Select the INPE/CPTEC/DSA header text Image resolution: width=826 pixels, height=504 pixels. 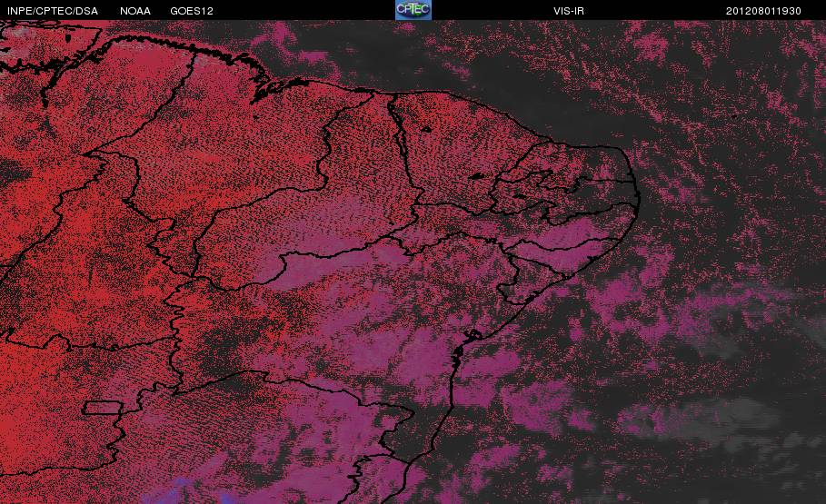(x=53, y=11)
